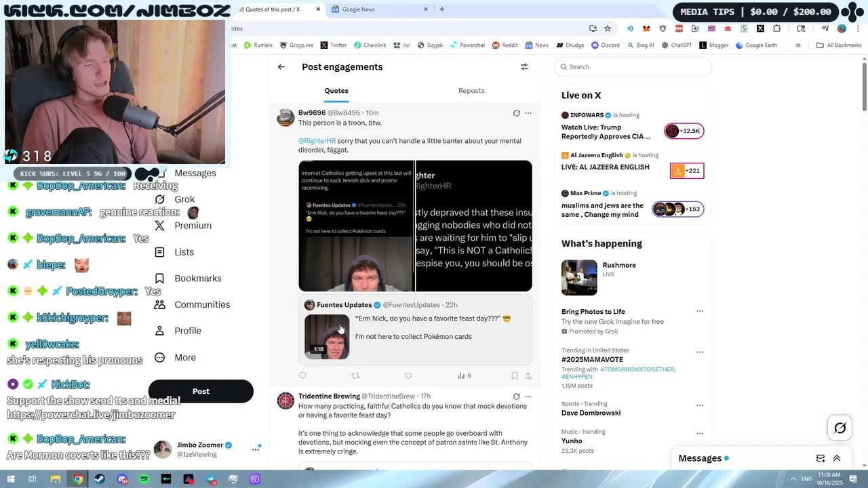Open Steam from the taskbar

coord(100,479)
